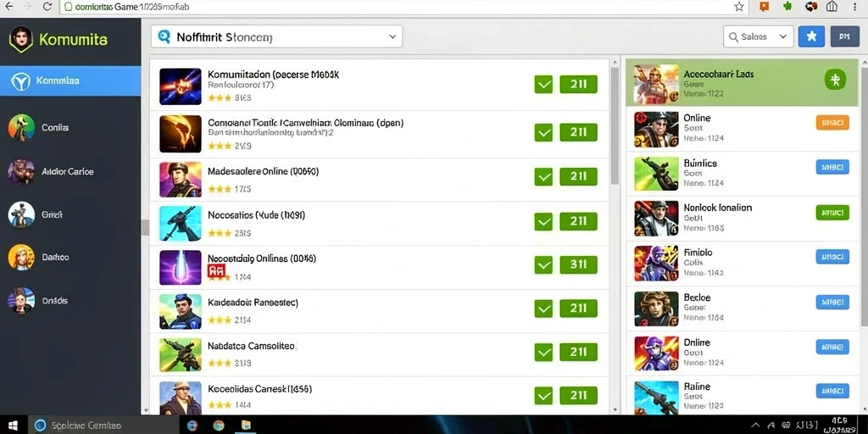Image resolution: width=868 pixels, height=434 pixels.
Task: Click the Griidt avatar icon
Action: [x=21, y=214]
